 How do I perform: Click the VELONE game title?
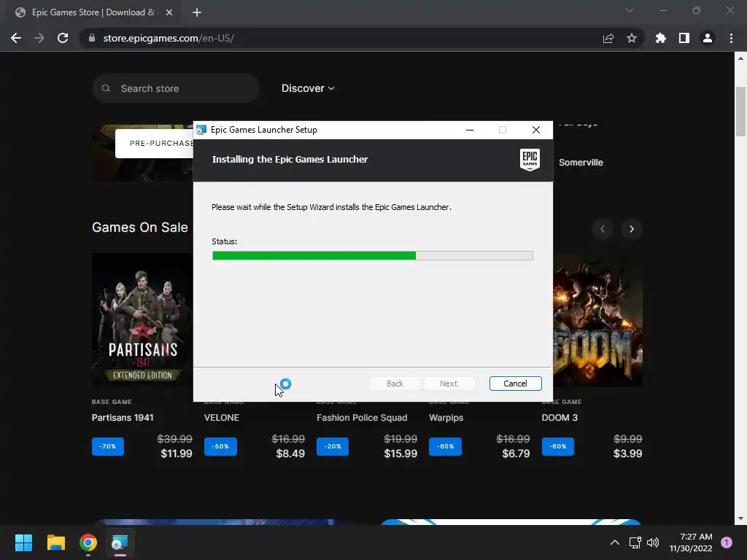[x=222, y=418]
